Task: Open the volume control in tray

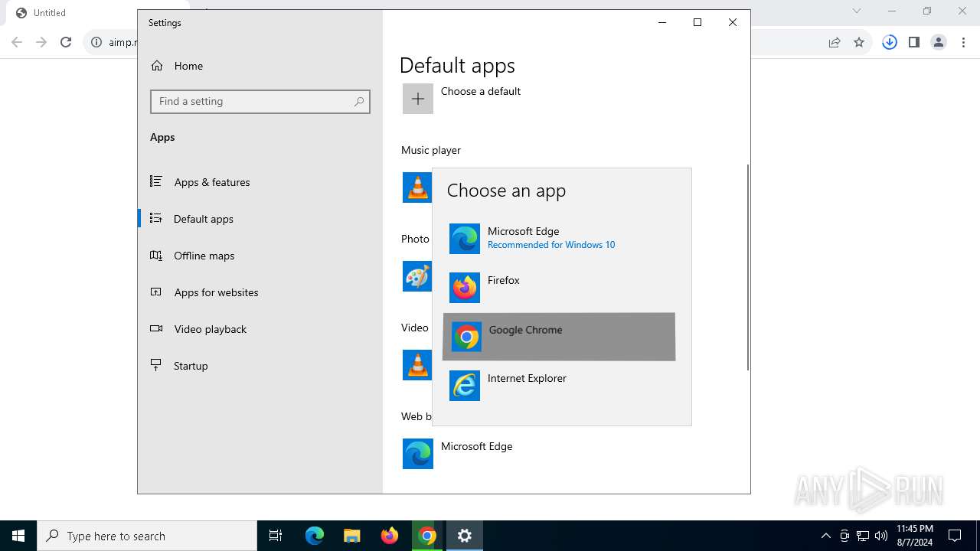Action: click(x=881, y=536)
